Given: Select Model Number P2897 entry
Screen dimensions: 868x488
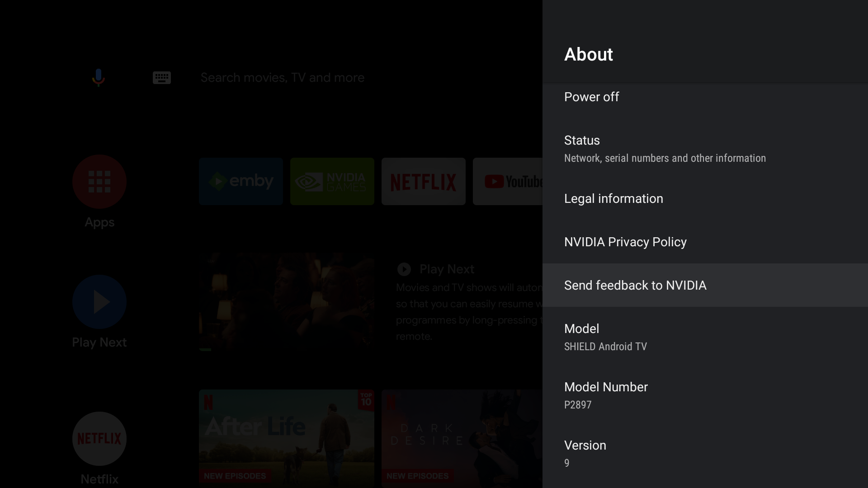Looking at the screenshot, I should tap(606, 395).
